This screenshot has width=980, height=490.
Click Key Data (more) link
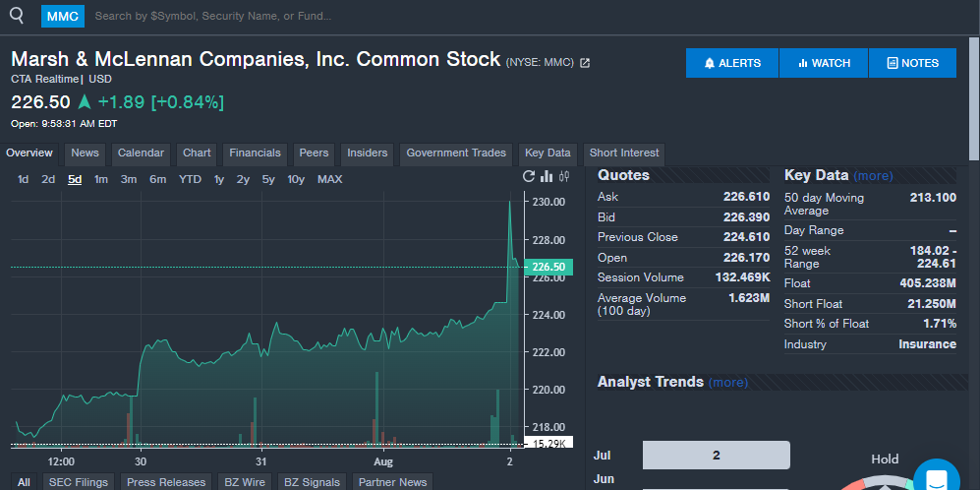coord(873,176)
